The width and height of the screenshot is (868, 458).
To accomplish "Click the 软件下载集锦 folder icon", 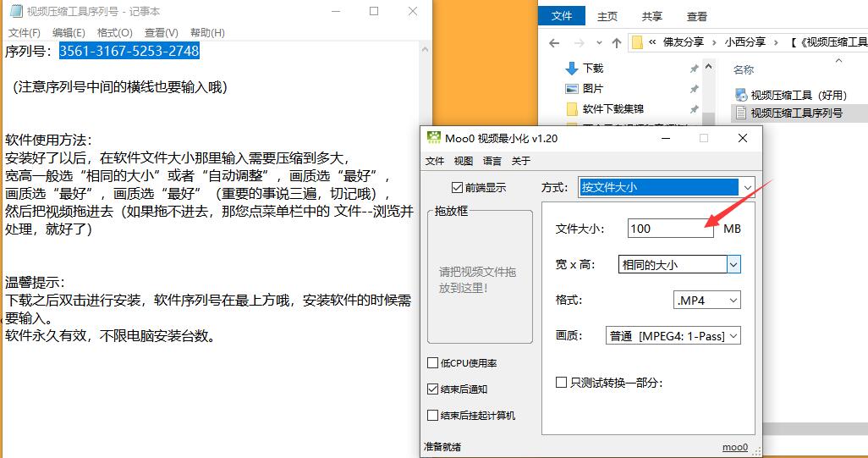I will coord(572,108).
